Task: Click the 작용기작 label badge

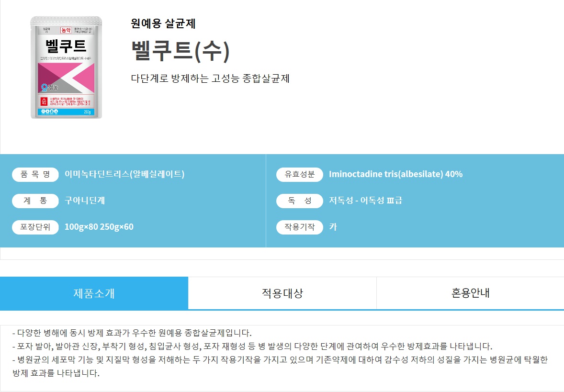Action: [300, 227]
